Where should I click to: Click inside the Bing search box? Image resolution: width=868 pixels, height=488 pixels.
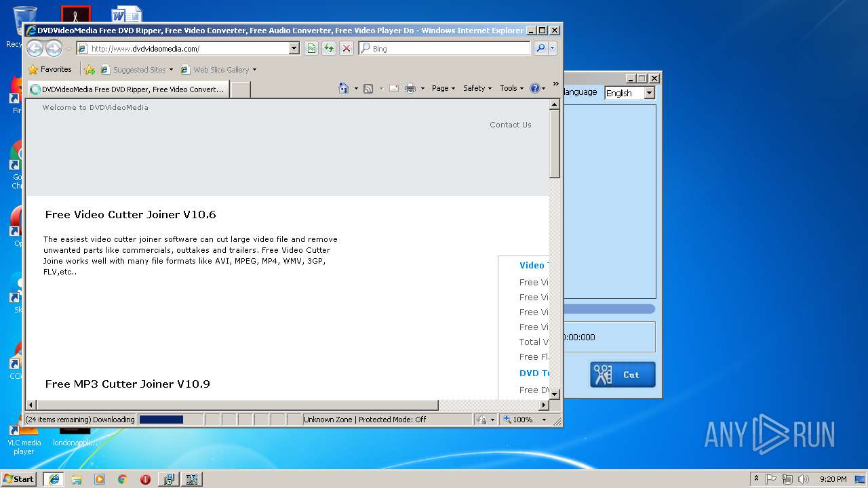[445, 48]
